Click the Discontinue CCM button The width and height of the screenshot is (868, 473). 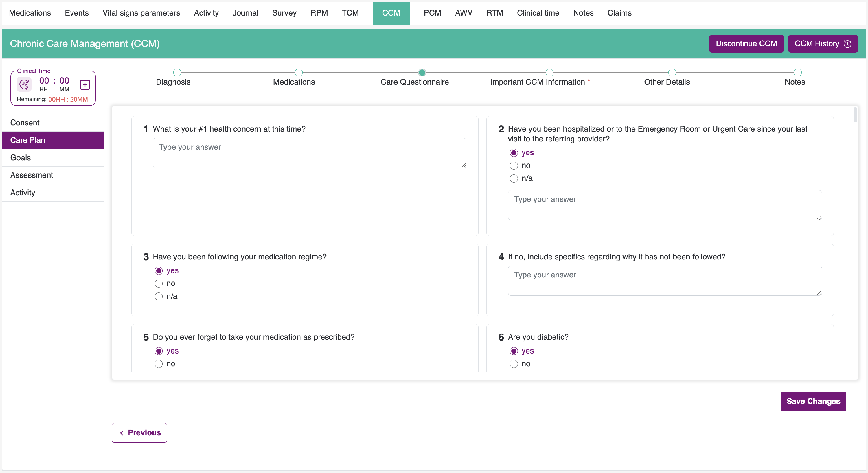(x=746, y=44)
